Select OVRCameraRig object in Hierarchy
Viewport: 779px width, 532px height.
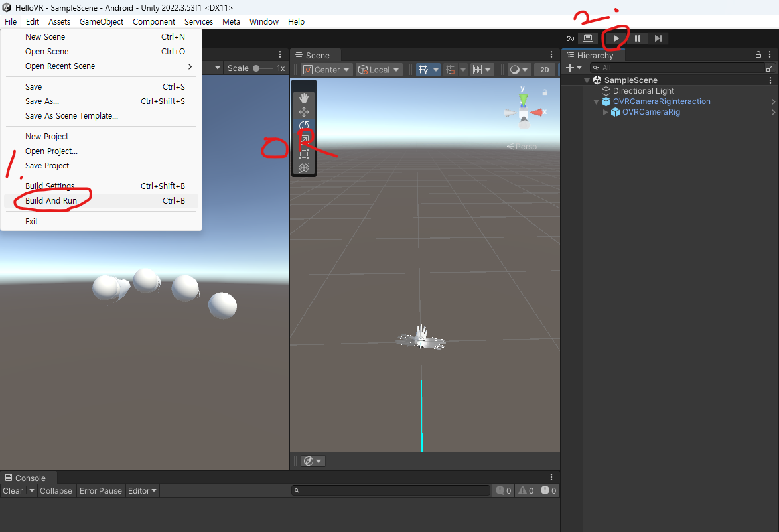[651, 112]
